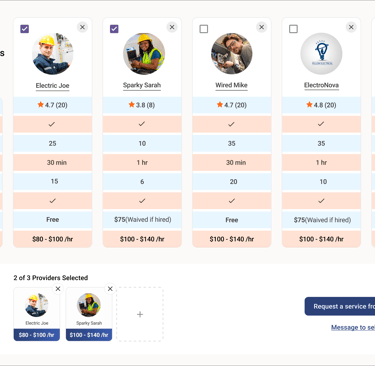The image size is (375, 366).
Task: Tick the Wired Mike checkbox
Action: coord(204,29)
